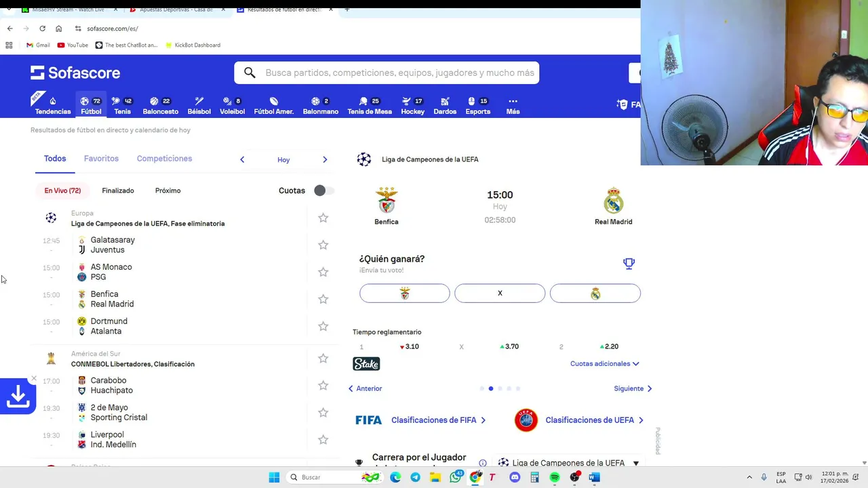
Task: Select the Dardos sport icon
Action: pos(445,105)
